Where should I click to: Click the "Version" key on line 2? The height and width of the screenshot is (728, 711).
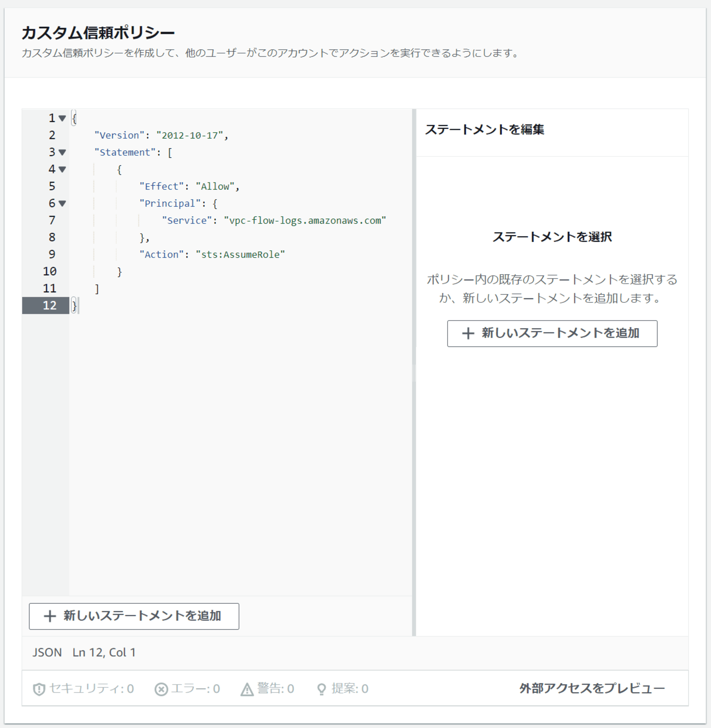coord(119,135)
